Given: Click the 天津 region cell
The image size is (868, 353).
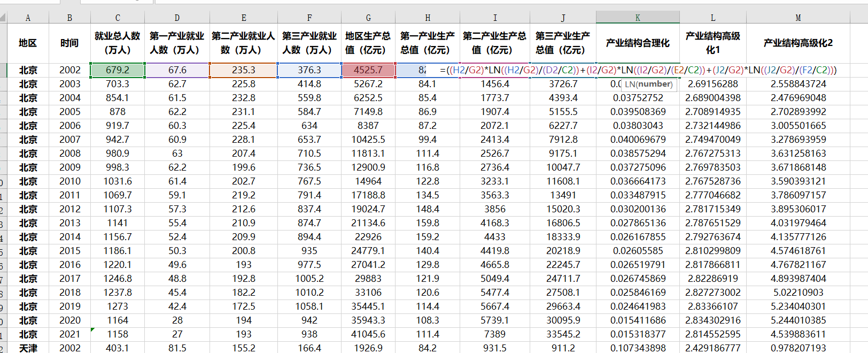Looking at the screenshot, I should pyautogui.click(x=28, y=348).
